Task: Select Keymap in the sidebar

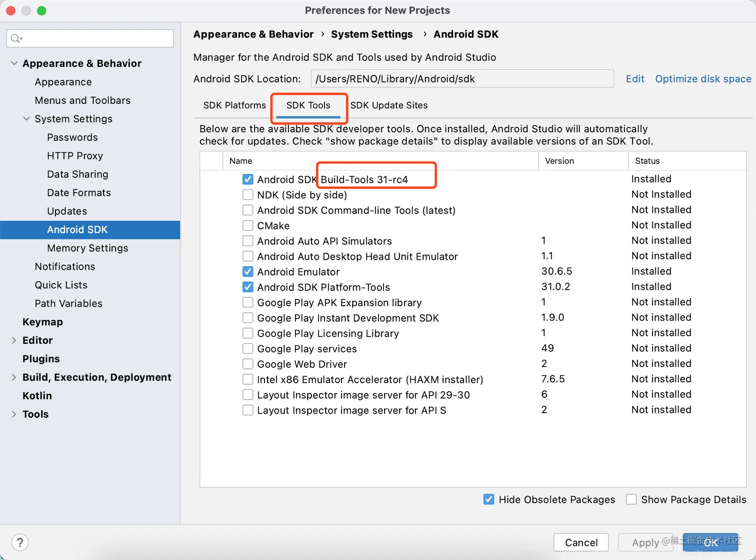Action: pos(42,322)
